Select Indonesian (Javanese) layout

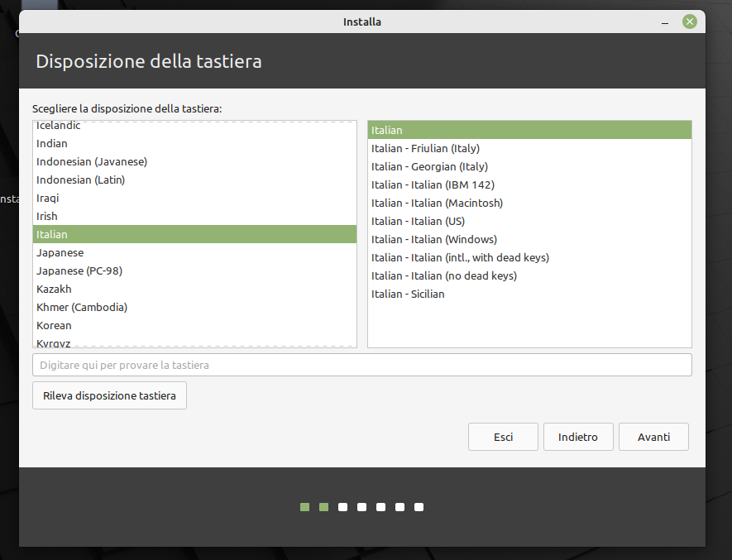tap(194, 161)
